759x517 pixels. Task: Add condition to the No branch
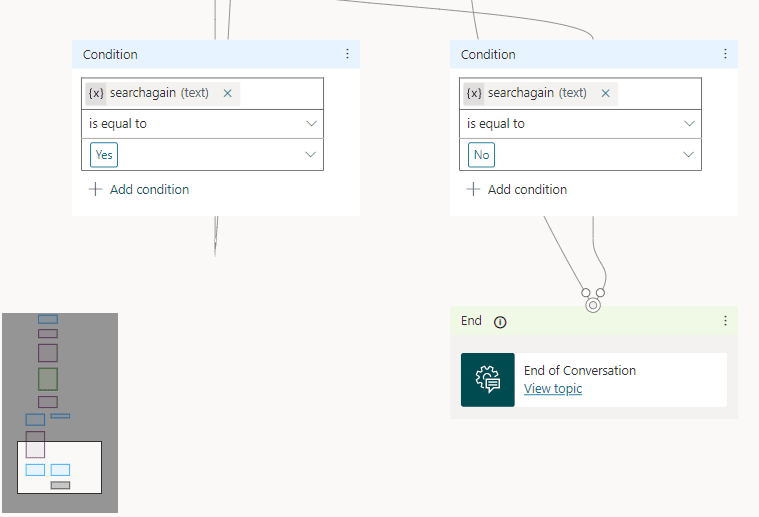click(517, 189)
